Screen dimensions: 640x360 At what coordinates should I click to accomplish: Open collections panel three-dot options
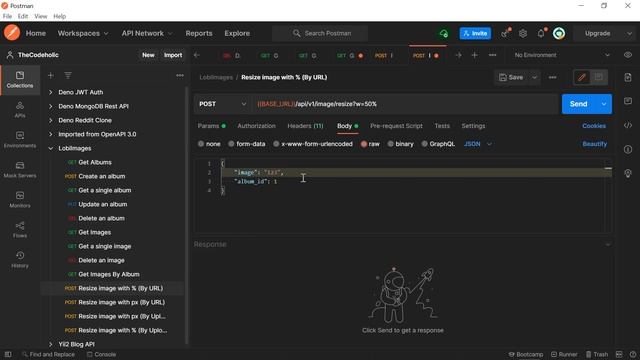coord(180,76)
